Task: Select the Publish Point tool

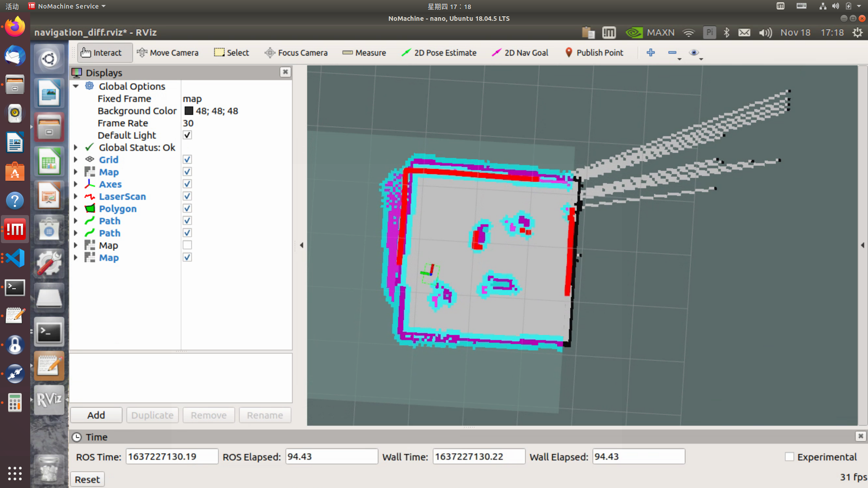Action: 594,53
